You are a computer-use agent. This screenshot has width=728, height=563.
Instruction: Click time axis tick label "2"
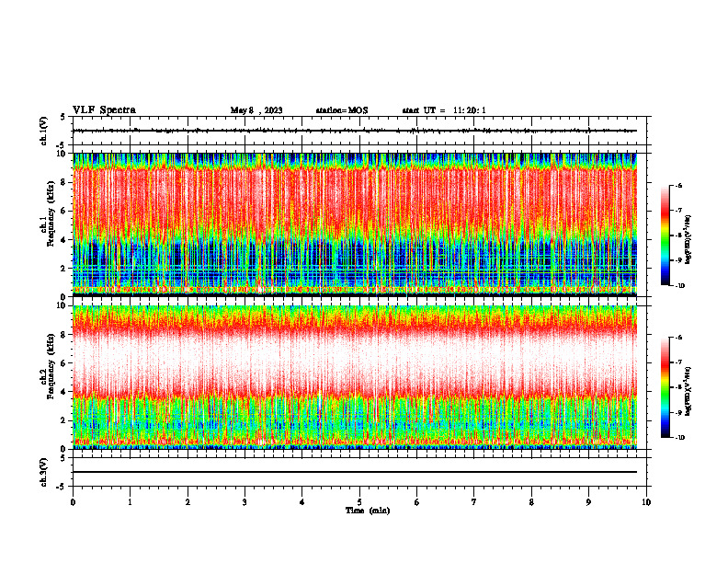pyautogui.click(x=188, y=502)
